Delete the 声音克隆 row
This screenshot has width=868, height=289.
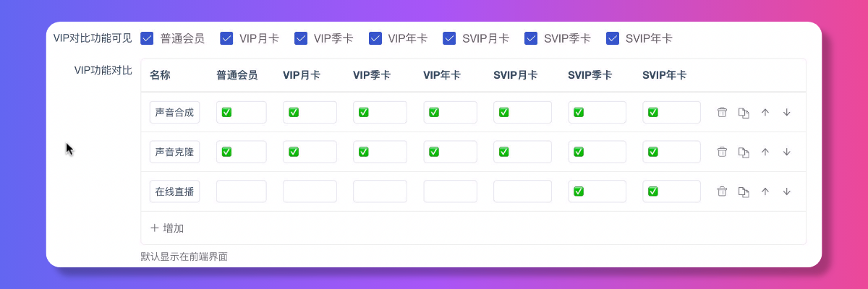pyautogui.click(x=721, y=152)
